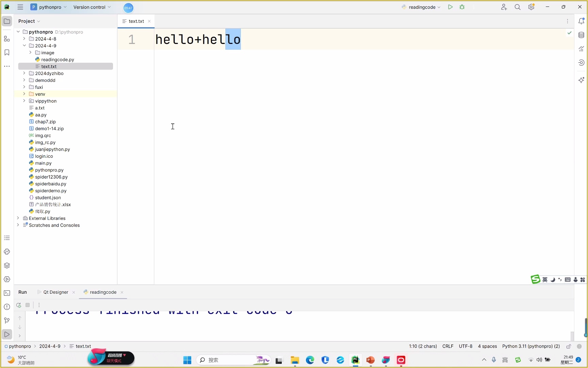Open the Git version control tool window
The image size is (588, 368).
(x=7, y=320)
